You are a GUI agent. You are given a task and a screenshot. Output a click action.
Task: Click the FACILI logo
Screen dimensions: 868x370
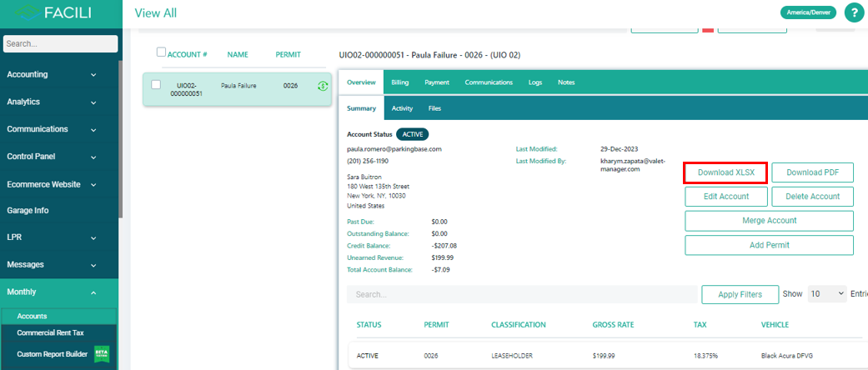tap(58, 13)
